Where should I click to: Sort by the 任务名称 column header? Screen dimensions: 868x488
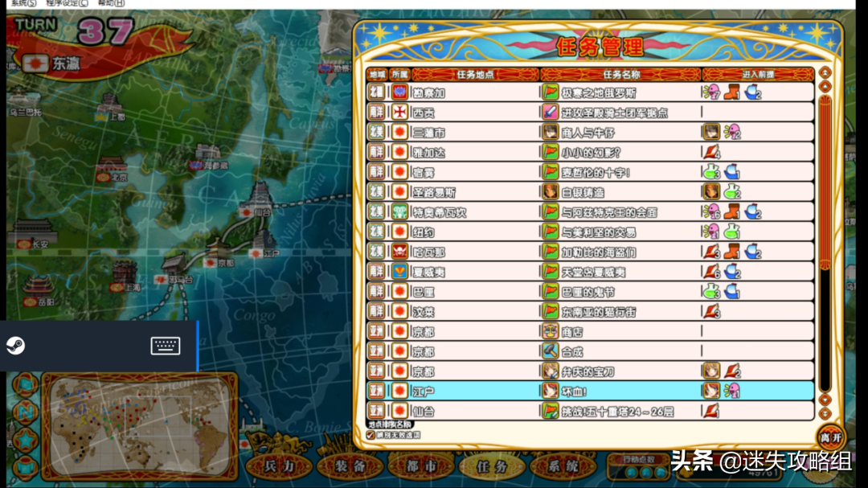tap(621, 74)
